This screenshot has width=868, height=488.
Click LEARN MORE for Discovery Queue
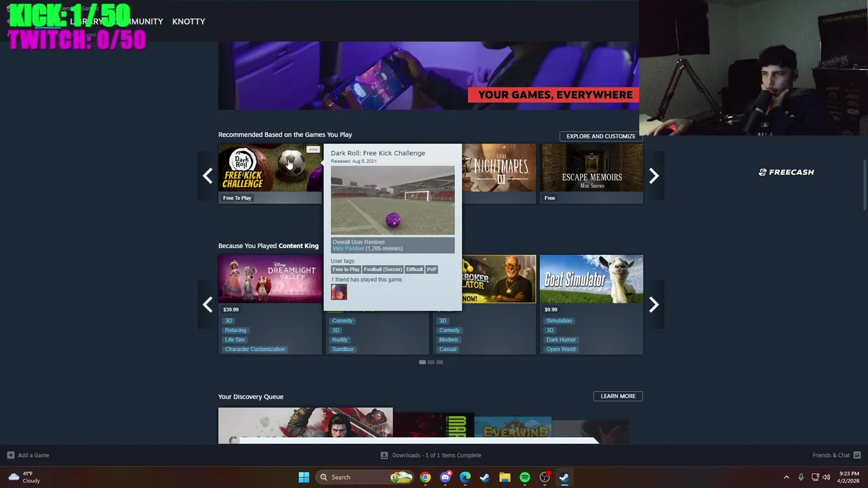618,396
